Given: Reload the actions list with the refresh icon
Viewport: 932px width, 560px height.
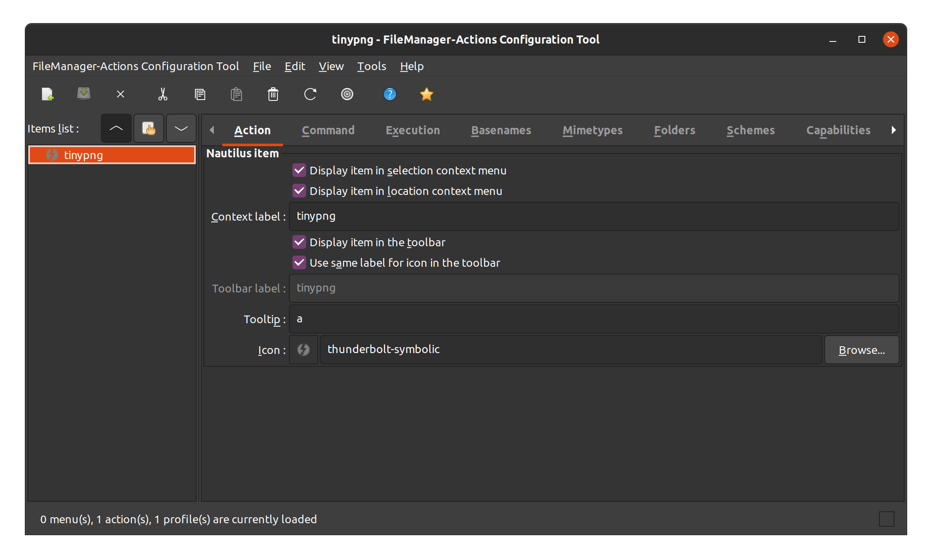Looking at the screenshot, I should [310, 94].
